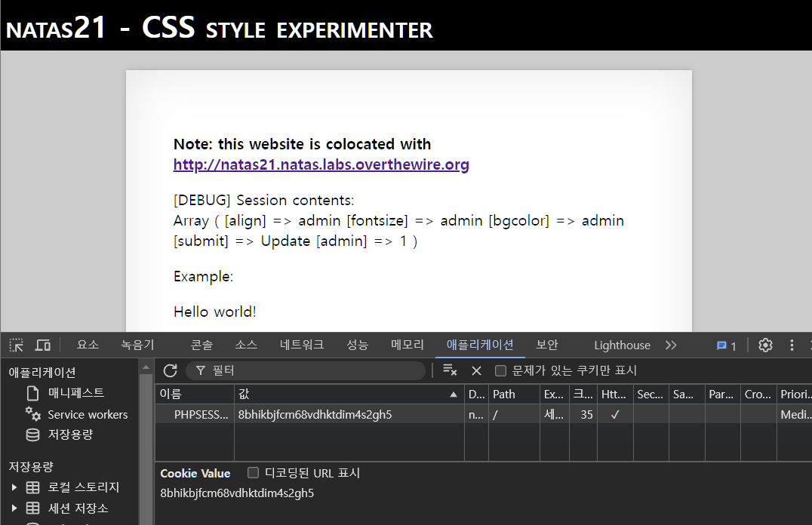Open the DevTools three-dot options menu

(x=792, y=345)
